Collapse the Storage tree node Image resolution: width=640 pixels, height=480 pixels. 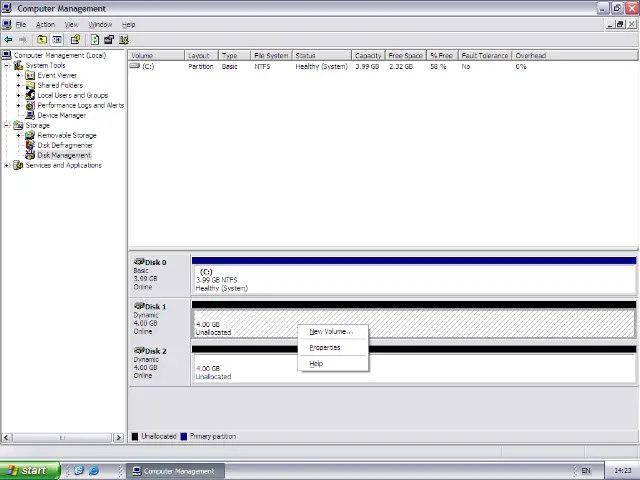(7, 125)
